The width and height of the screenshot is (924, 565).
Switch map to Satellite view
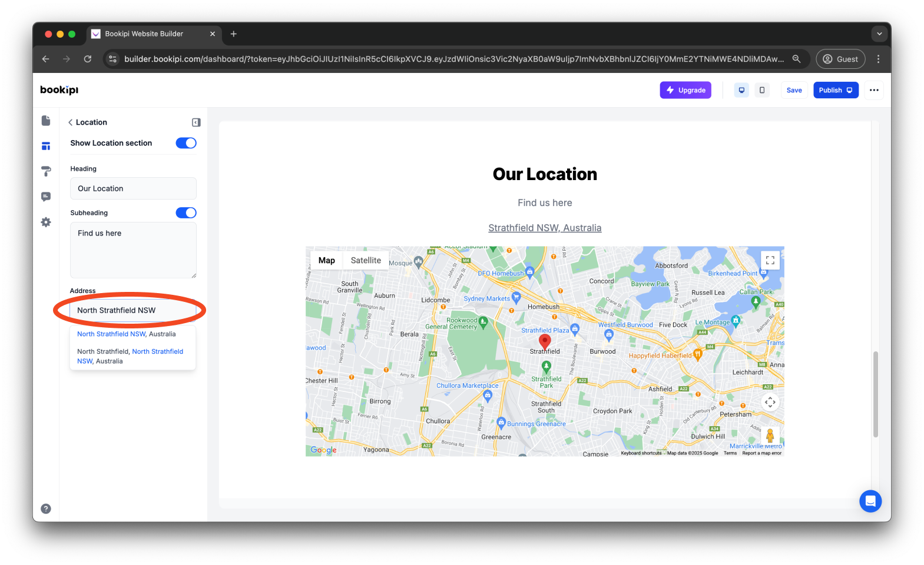coord(366,260)
